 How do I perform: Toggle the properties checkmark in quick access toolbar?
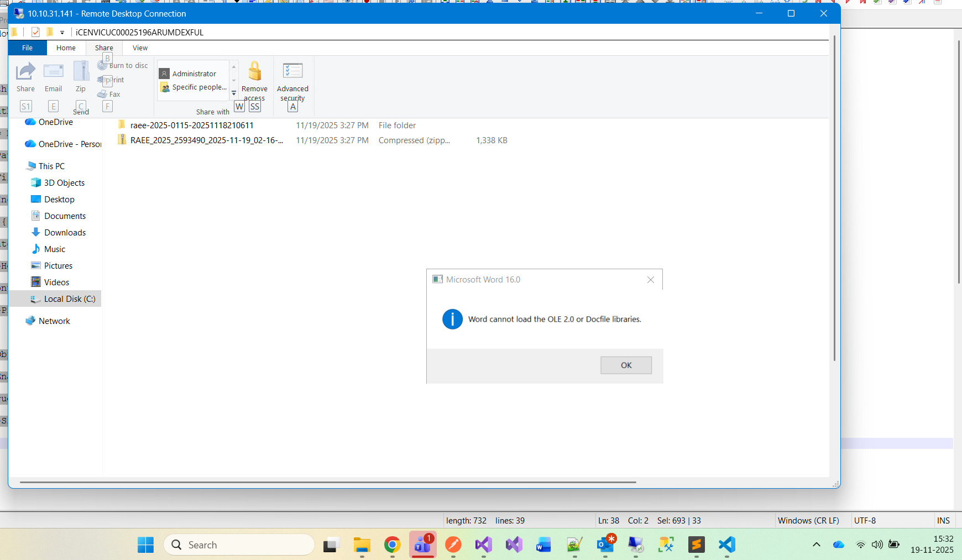point(35,32)
